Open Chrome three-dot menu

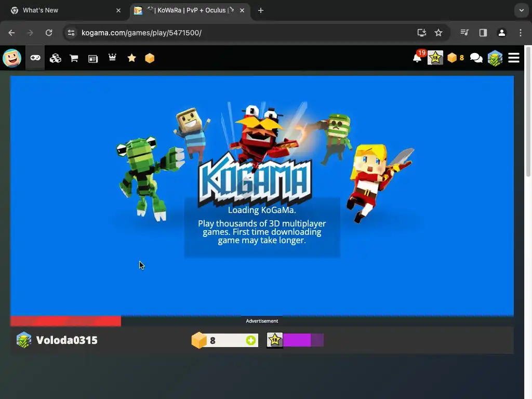tap(521, 33)
